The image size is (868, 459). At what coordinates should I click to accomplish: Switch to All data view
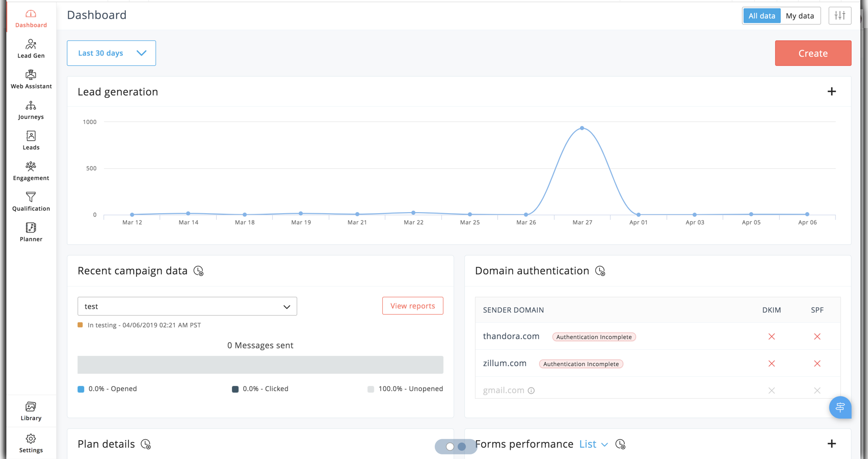761,16
